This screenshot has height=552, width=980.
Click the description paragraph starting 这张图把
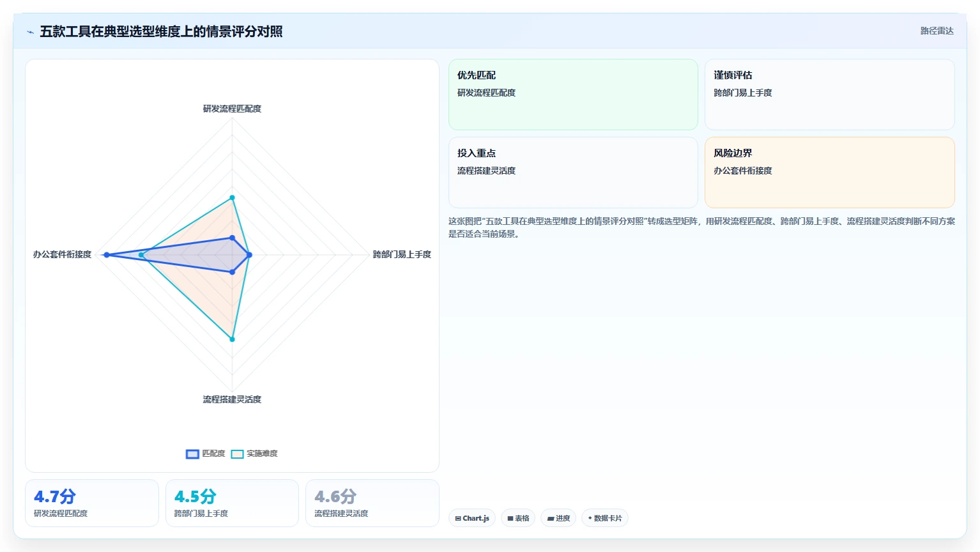[701, 227]
